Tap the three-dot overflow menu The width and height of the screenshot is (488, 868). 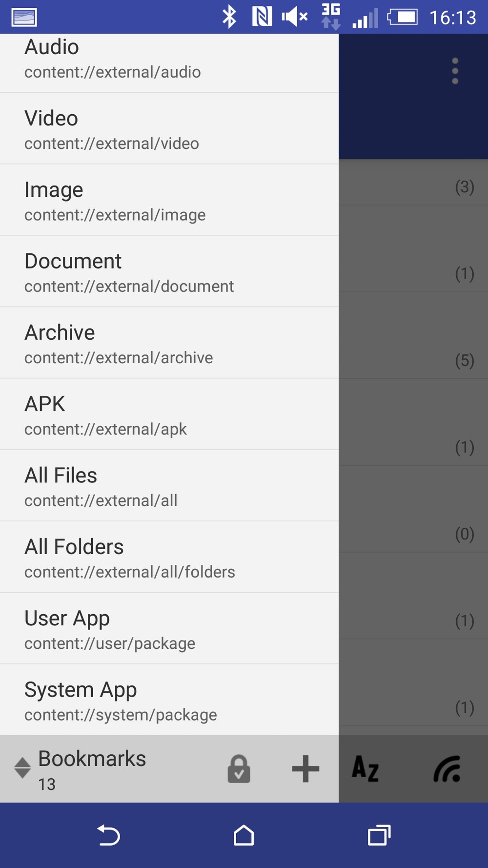[455, 71]
